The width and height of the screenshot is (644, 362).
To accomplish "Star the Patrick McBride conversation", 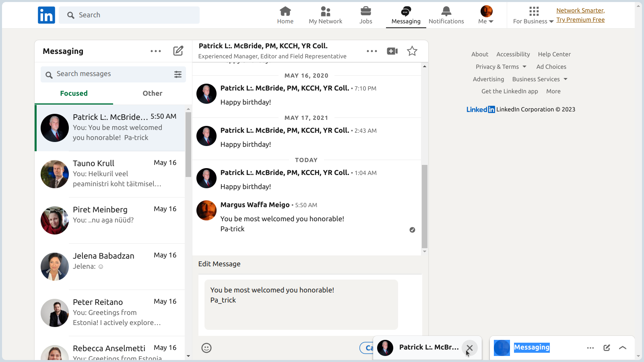I will (412, 51).
